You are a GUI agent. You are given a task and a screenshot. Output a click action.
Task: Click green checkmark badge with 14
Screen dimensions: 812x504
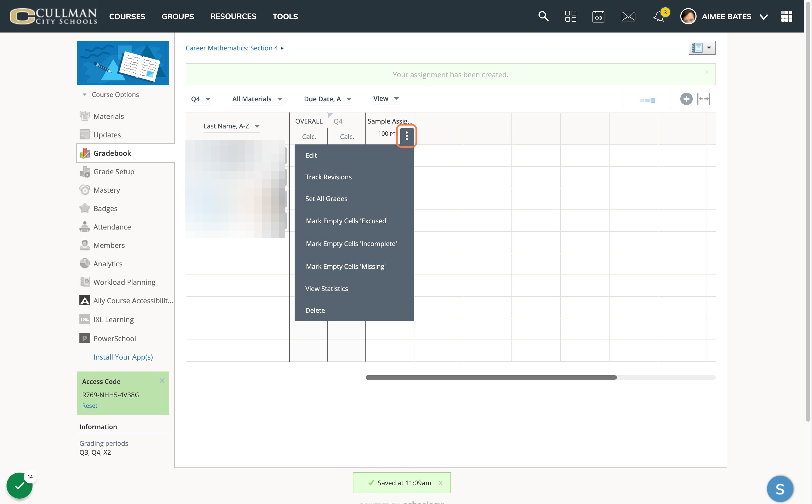[19, 485]
